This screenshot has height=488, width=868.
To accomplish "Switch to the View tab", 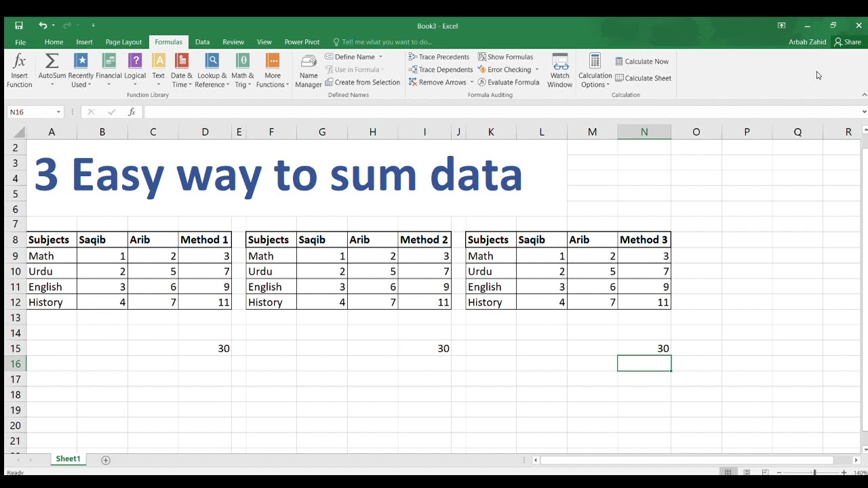I will click(x=264, y=42).
